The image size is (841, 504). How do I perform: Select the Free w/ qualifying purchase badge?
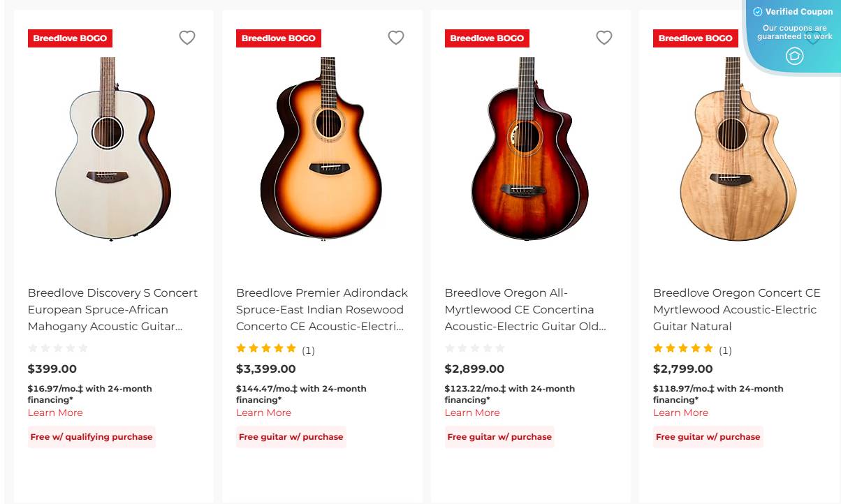click(x=92, y=436)
